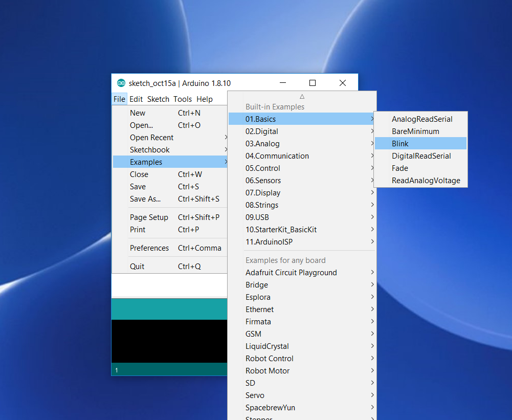Viewport: 512px width, 420px height.
Task: Select the Examples menu entry
Action: point(170,162)
